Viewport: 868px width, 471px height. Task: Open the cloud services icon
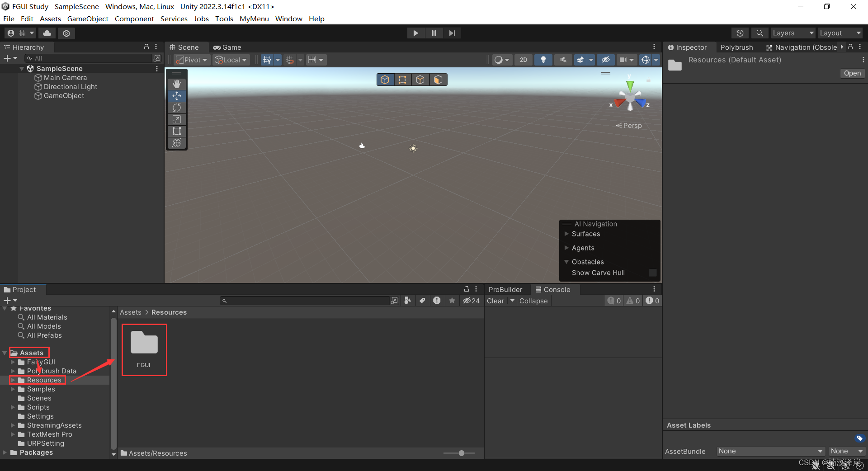(47, 33)
